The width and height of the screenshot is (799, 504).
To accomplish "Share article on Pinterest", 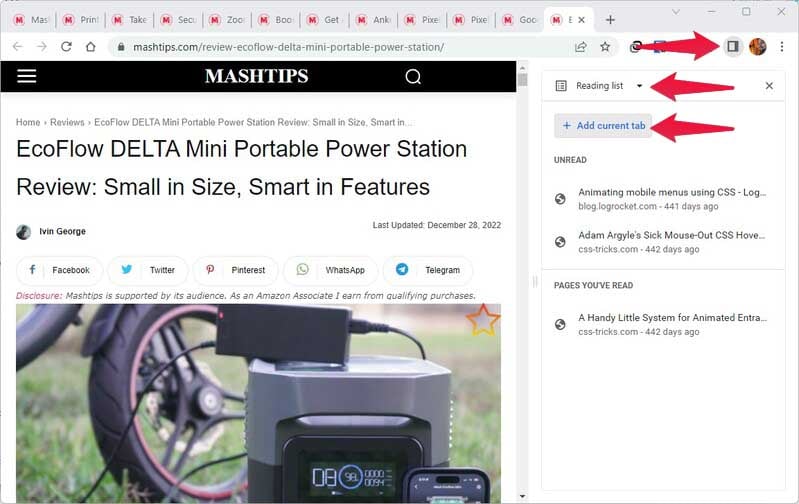I will (x=235, y=270).
